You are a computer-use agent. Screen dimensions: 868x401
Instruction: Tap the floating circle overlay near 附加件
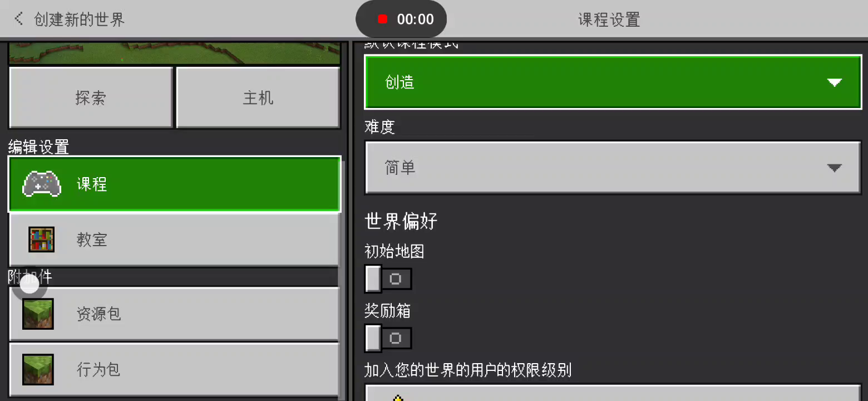coord(29,285)
